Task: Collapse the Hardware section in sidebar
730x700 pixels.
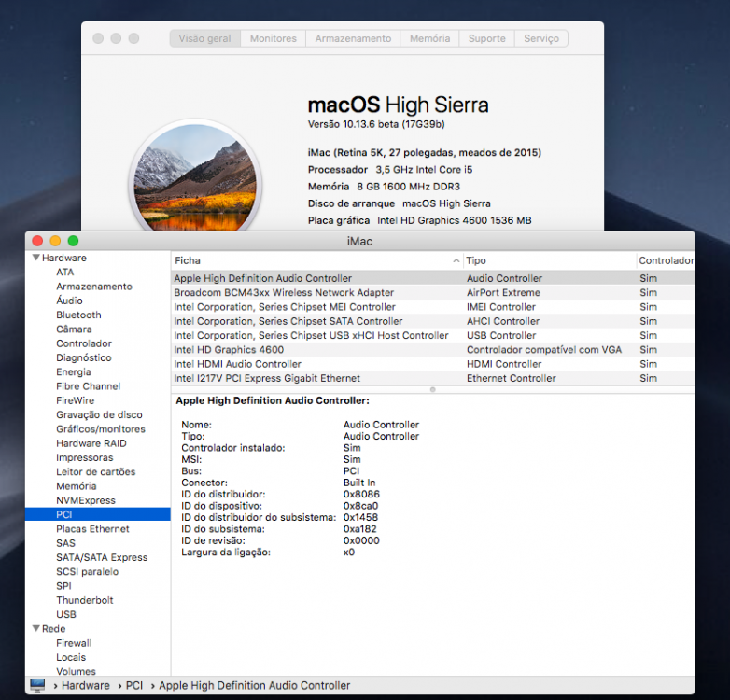Action: tap(35, 258)
